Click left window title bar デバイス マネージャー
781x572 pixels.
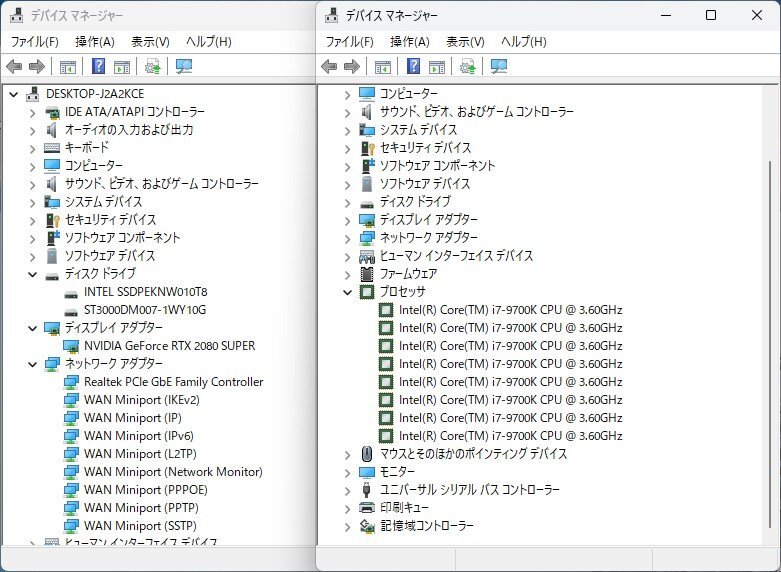[77, 16]
